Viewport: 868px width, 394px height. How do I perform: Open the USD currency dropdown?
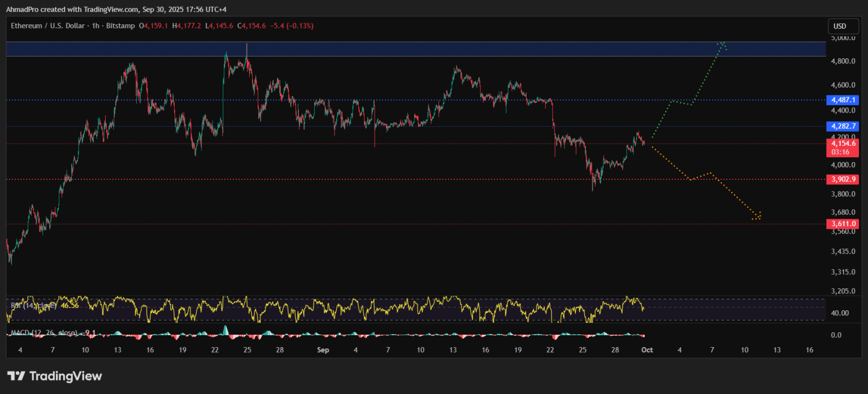tap(843, 25)
